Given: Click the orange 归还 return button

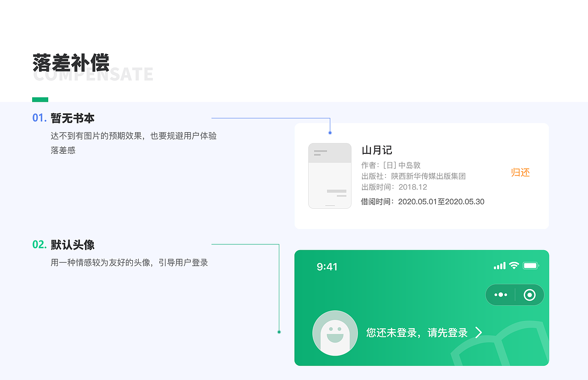Looking at the screenshot, I should tap(520, 173).
